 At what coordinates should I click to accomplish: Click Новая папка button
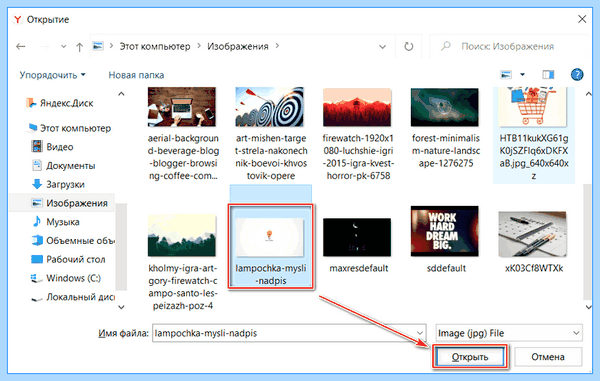tap(136, 75)
